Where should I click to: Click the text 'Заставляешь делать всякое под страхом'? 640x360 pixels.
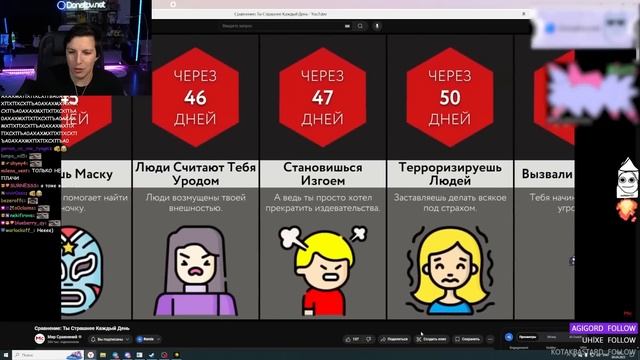tap(450, 202)
